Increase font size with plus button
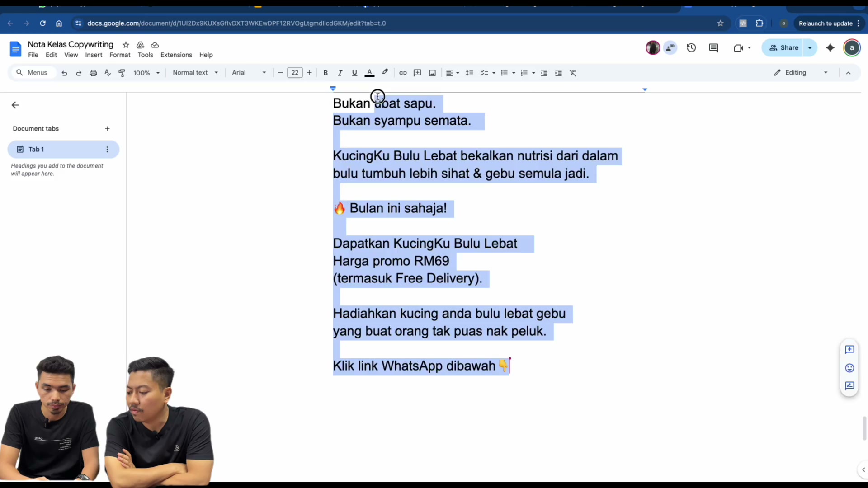The height and width of the screenshot is (488, 868). [x=309, y=73]
